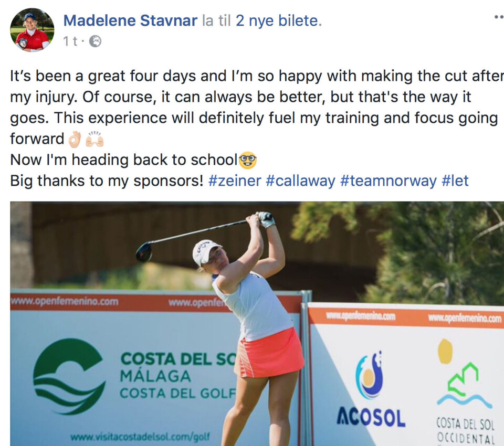Open the #zeiner hashtag
This screenshot has width=504, height=446.
235,180
